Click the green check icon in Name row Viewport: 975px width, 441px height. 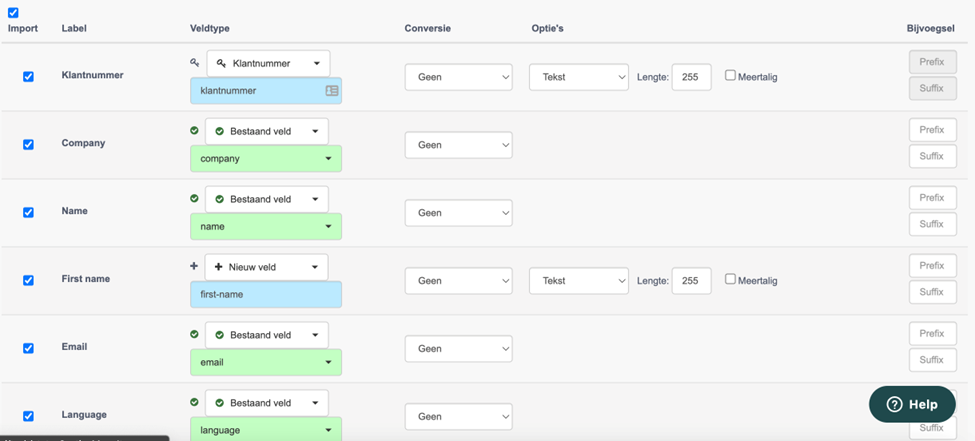[x=194, y=198]
